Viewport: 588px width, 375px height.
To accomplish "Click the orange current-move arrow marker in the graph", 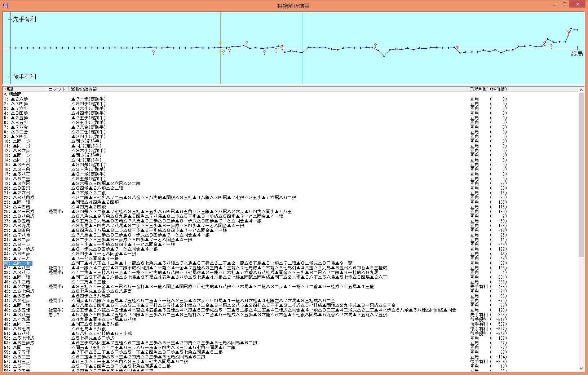I will click(x=220, y=44).
